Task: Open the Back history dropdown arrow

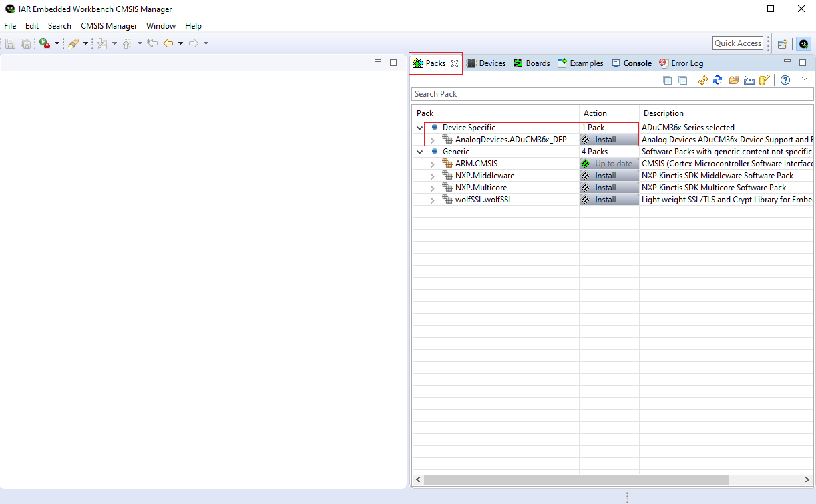Action: pos(180,43)
